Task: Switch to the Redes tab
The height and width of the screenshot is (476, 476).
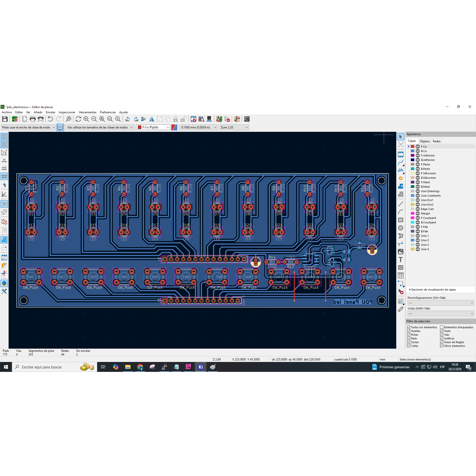Action: tap(437, 141)
